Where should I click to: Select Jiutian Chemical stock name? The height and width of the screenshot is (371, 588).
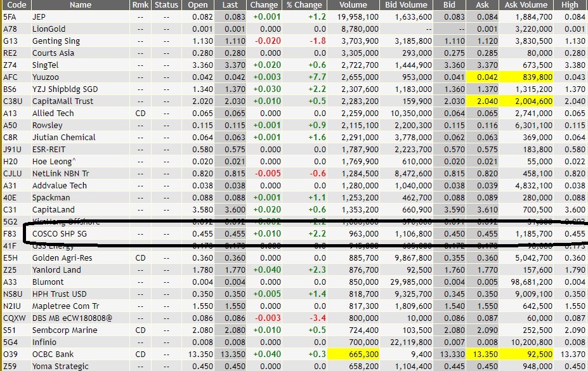pyautogui.click(x=64, y=137)
